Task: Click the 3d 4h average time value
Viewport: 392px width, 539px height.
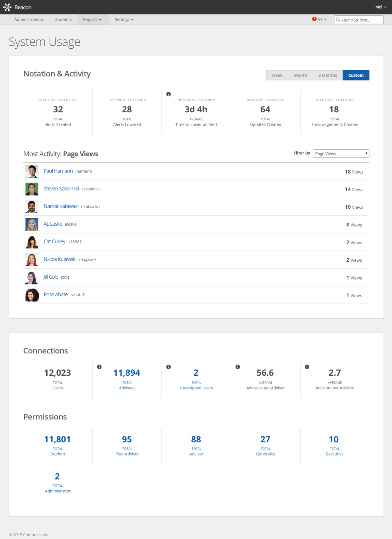Action: click(x=196, y=109)
